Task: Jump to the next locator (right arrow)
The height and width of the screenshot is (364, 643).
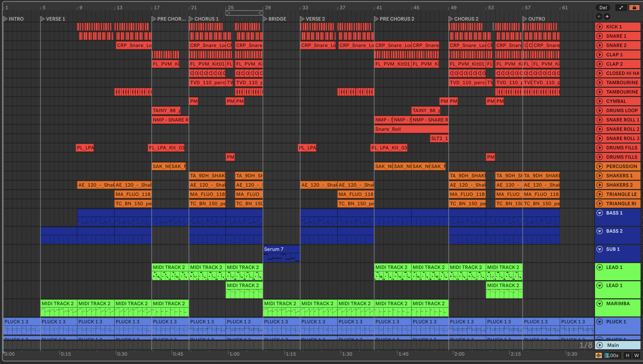Action: (x=607, y=16)
